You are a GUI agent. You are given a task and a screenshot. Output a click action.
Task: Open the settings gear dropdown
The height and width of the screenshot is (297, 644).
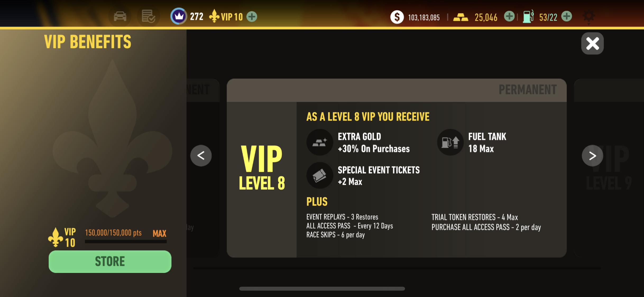point(589,17)
